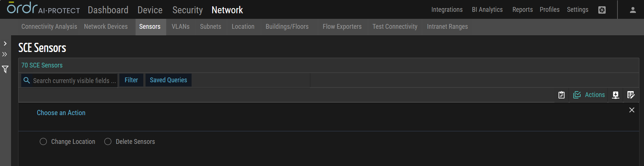This screenshot has height=166, width=644.
Task: Click the Actions button
Action: click(589, 95)
